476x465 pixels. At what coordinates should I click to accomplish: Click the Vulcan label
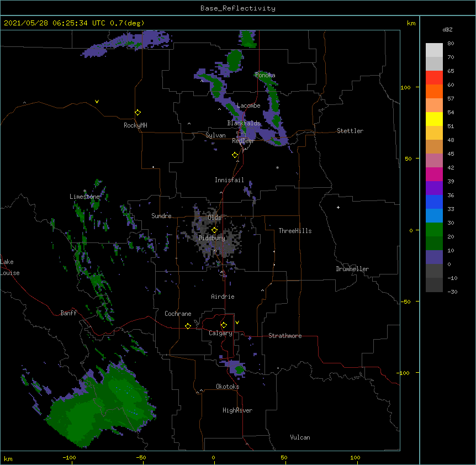pyautogui.click(x=300, y=437)
